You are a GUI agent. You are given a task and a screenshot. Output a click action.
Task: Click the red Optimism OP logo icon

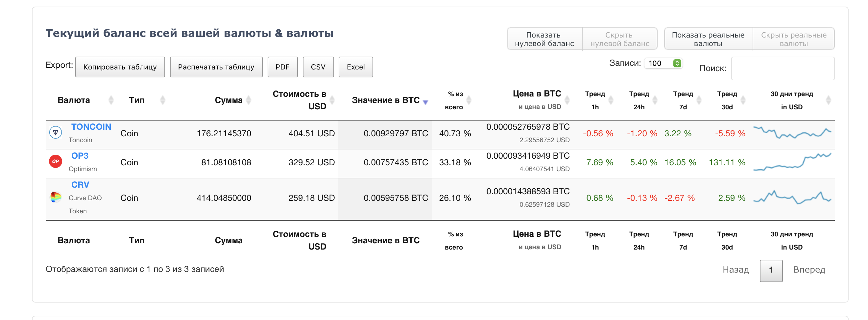tap(56, 161)
